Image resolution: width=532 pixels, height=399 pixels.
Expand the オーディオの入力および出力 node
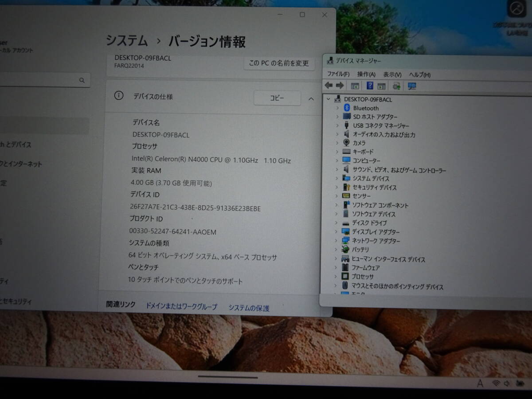pyautogui.click(x=337, y=134)
